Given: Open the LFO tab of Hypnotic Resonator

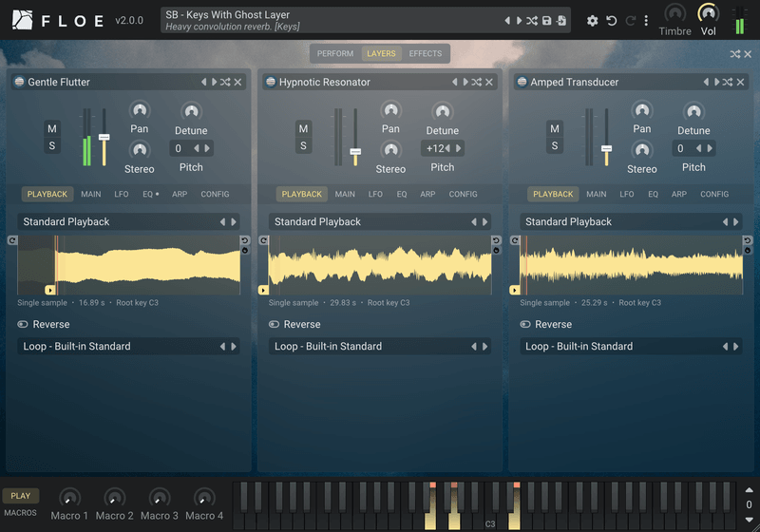Looking at the screenshot, I should coord(375,194).
